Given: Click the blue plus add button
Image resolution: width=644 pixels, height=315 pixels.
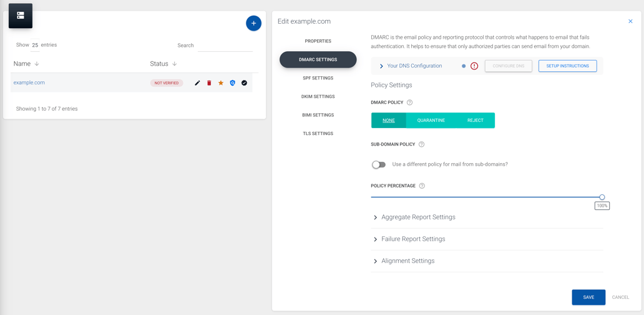Looking at the screenshot, I should coord(253,23).
